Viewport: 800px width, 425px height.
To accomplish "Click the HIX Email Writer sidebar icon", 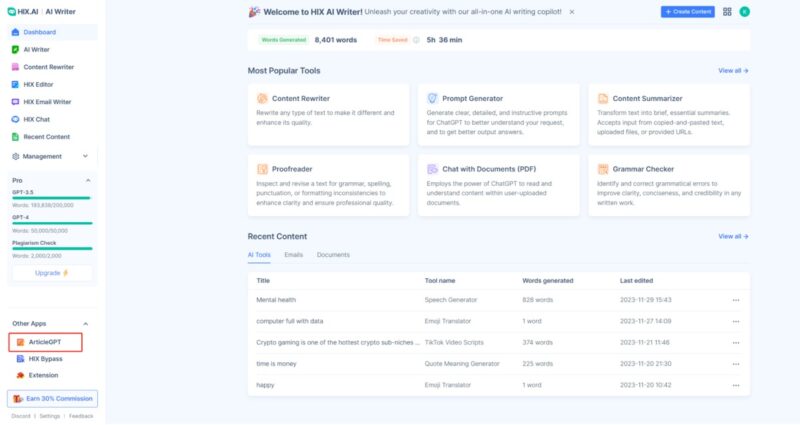I will click(15, 102).
